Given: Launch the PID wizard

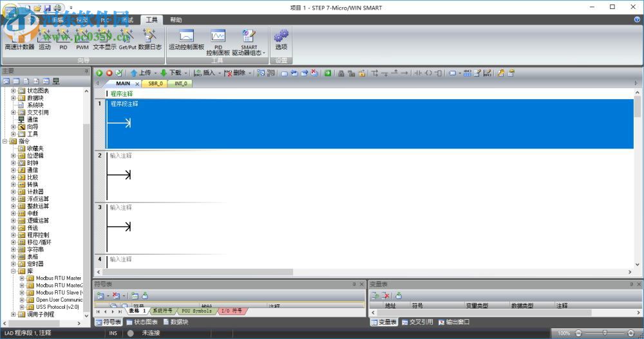Looking at the screenshot, I should [x=63, y=40].
